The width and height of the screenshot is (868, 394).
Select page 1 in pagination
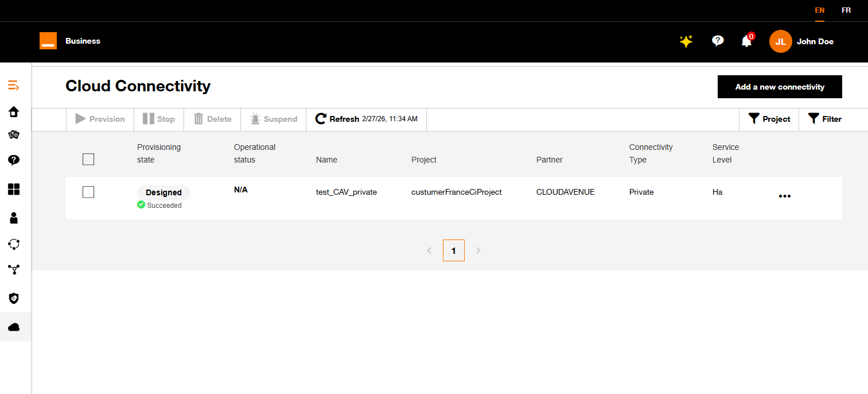454,250
